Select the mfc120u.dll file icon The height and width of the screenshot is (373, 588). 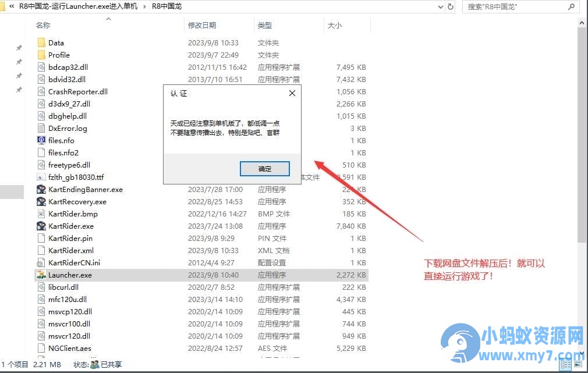(41, 300)
